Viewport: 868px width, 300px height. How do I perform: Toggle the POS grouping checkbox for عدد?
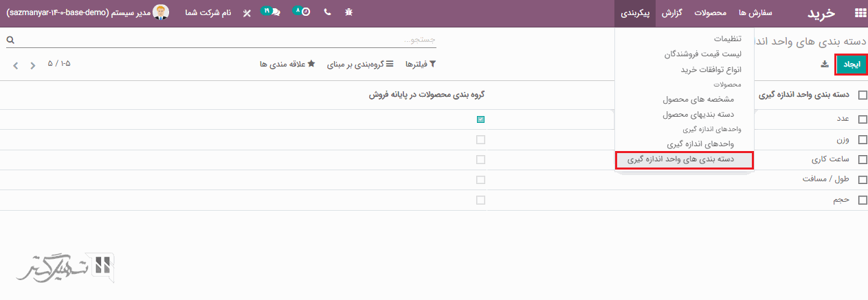coord(480,119)
